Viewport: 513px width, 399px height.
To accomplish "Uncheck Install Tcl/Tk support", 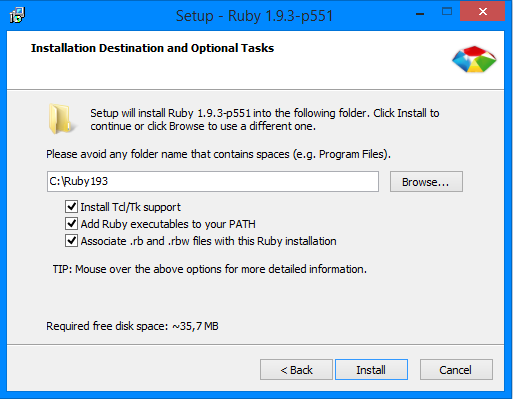I will pyautogui.click(x=71, y=207).
